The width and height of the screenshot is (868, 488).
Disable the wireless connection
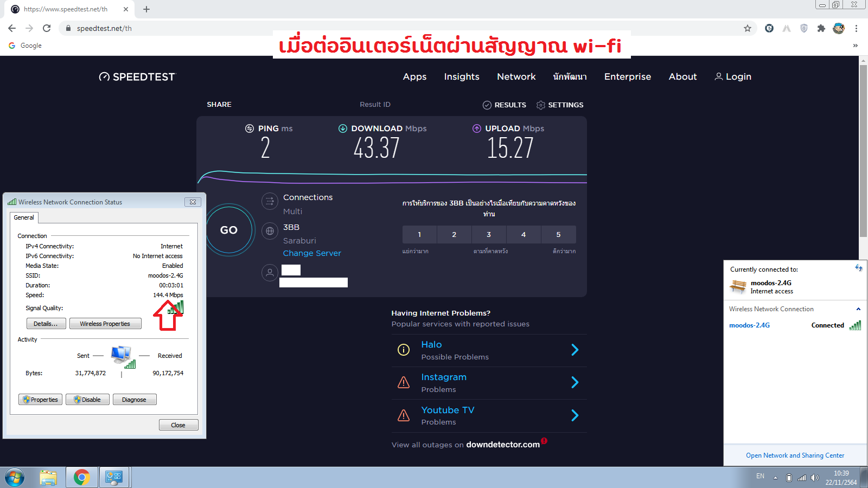(x=87, y=400)
